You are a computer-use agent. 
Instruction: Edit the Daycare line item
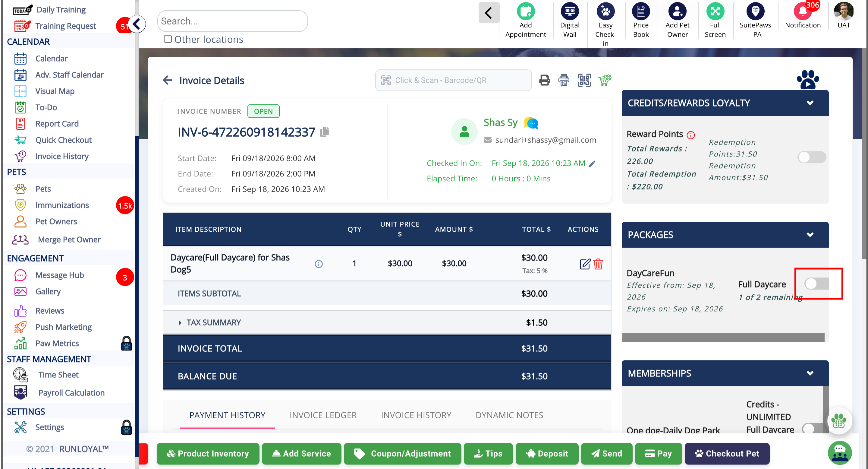585,264
